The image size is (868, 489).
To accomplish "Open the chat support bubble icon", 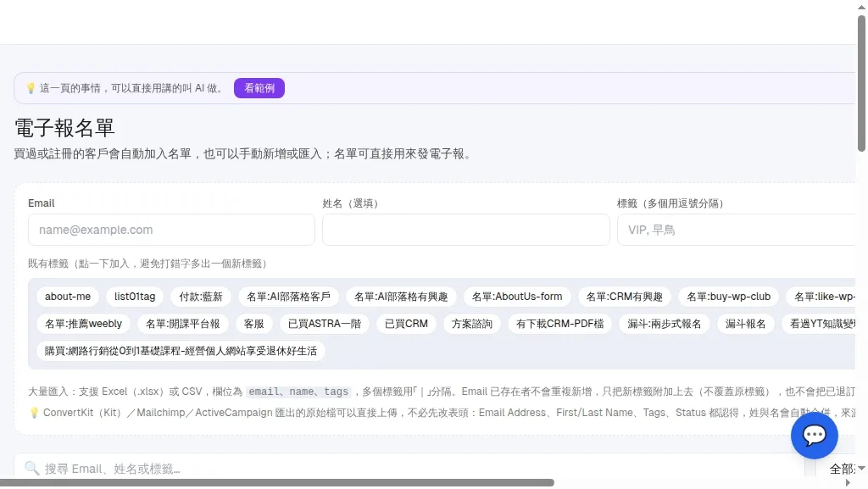I will pyautogui.click(x=814, y=436).
